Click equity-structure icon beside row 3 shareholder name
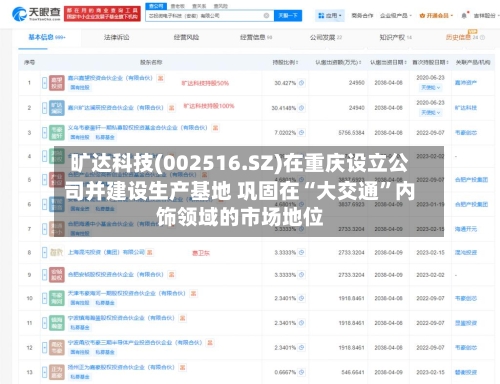Viewport: 500px width, 384px height. tap(215, 128)
